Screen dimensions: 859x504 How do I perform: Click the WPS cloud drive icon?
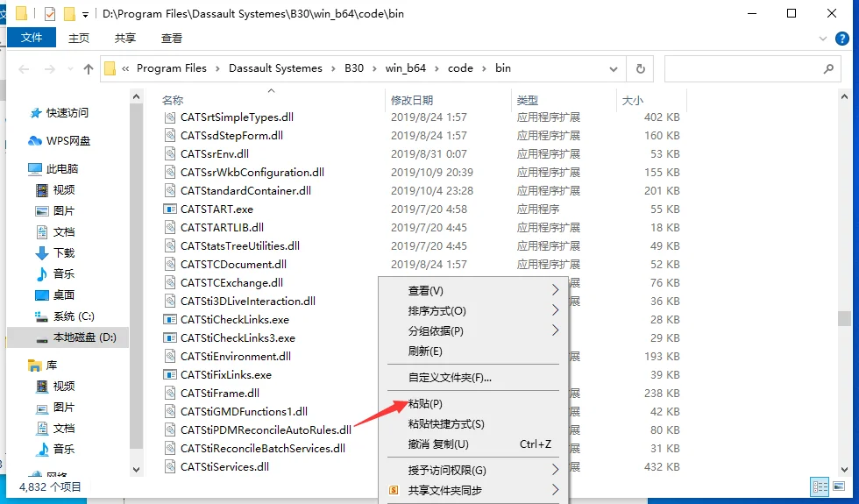[x=35, y=141]
